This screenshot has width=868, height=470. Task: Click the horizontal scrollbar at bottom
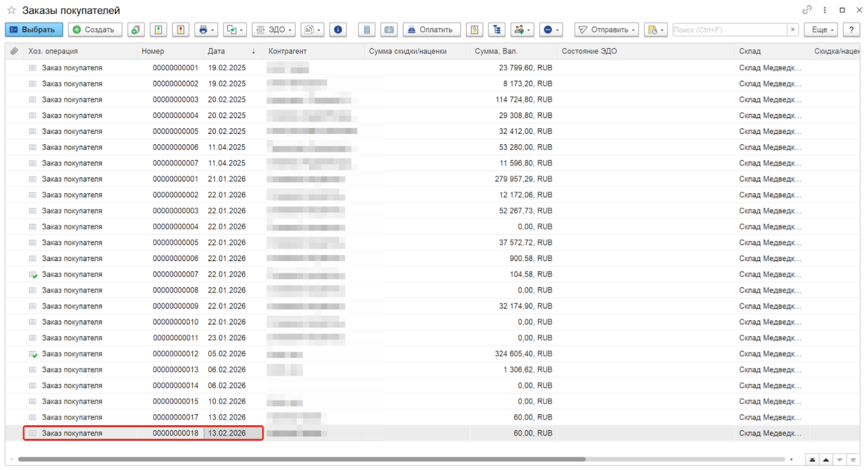click(302, 459)
